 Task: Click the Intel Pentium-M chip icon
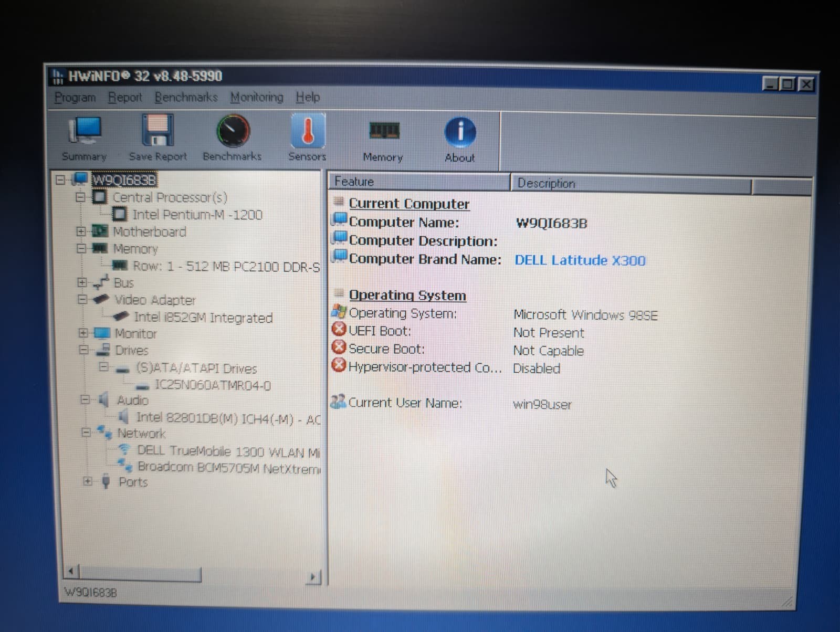(x=120, y=214)
